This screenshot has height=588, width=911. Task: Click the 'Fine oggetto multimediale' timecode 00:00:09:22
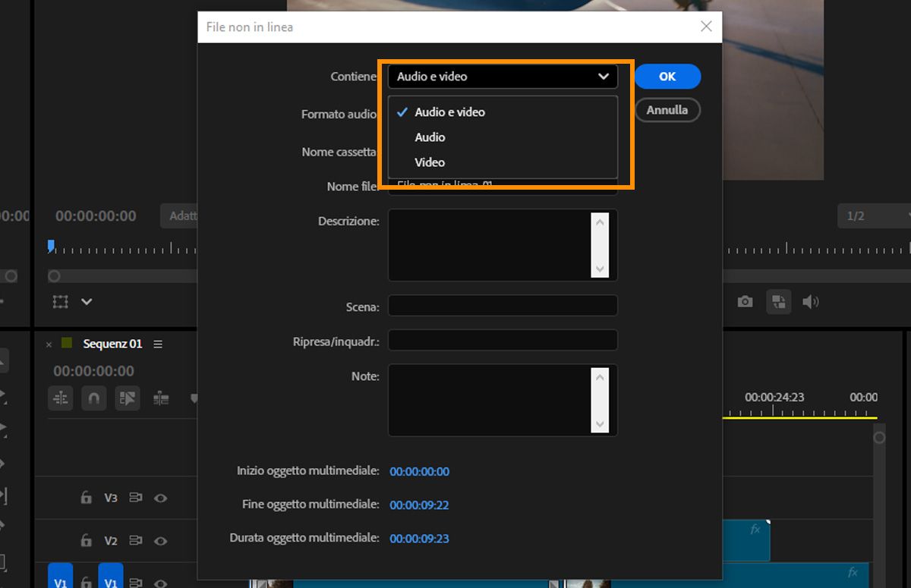click(x=419, y=505)
